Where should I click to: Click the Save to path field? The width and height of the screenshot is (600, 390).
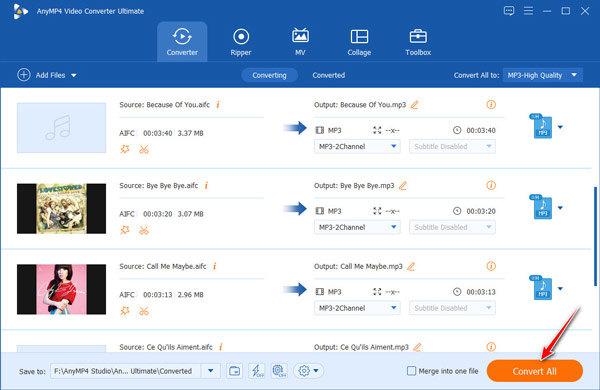coord(126,371)
